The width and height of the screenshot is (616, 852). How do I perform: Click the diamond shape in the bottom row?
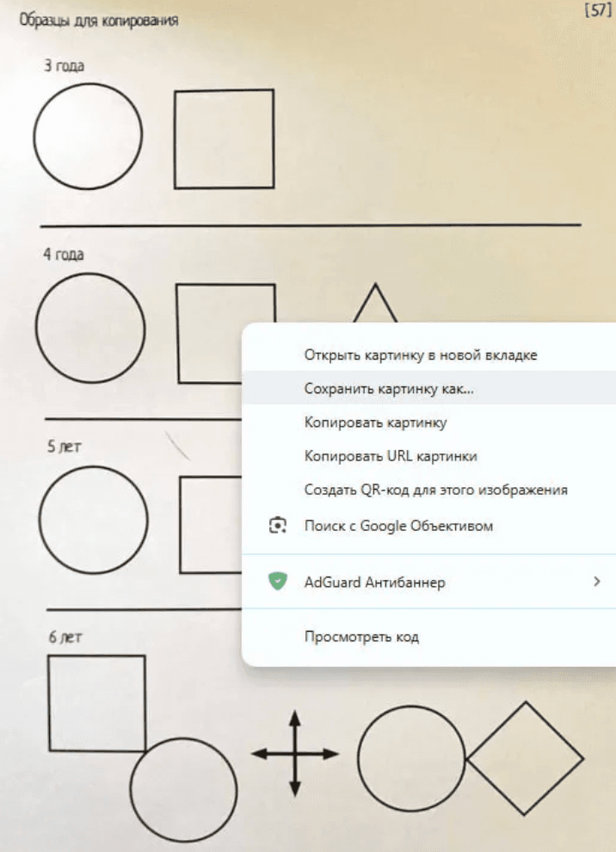(525, 758)
